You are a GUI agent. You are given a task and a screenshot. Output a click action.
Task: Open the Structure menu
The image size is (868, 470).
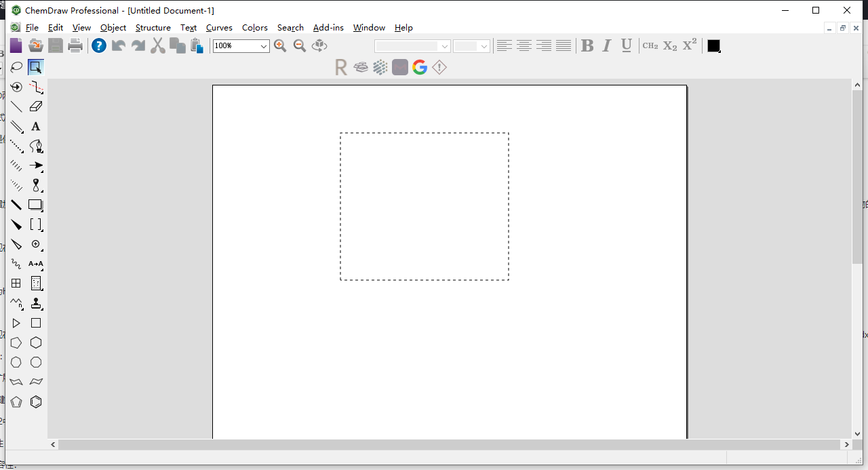tap(153, 28)
